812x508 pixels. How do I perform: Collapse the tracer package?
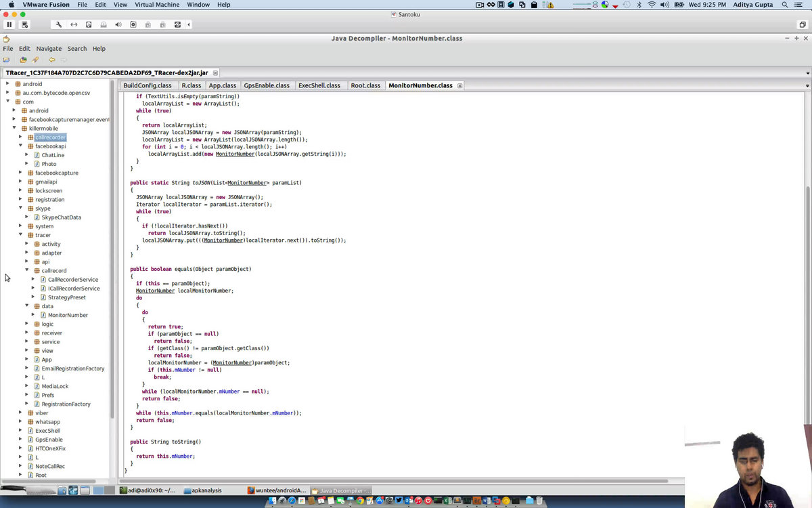(20, 235)
